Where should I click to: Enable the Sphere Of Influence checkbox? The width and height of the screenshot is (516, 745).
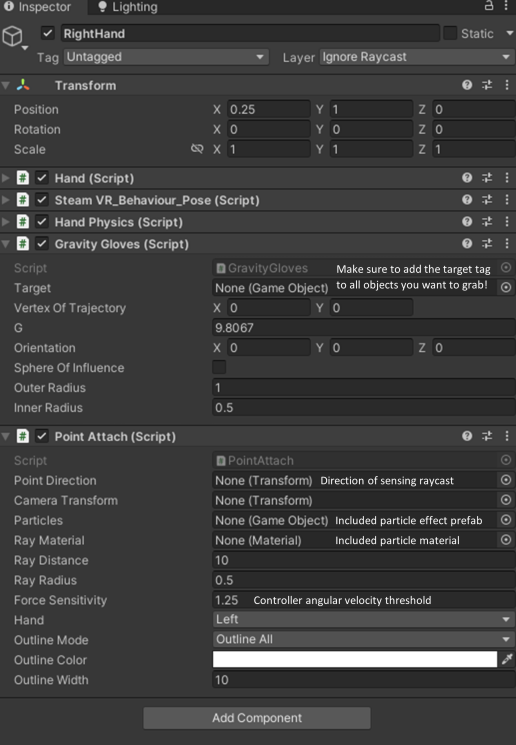219,367
